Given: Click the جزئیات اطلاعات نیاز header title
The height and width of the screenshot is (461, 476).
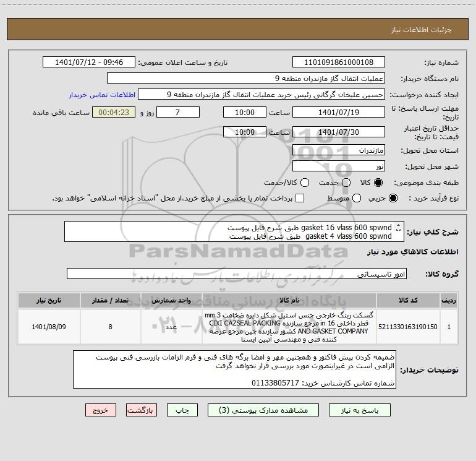Looking at the screenshot, I should point(422,30).
